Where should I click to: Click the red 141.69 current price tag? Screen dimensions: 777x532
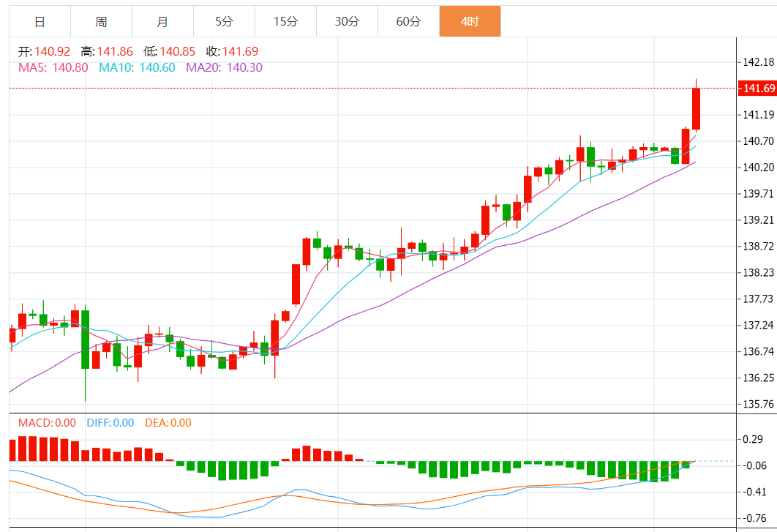757,89
